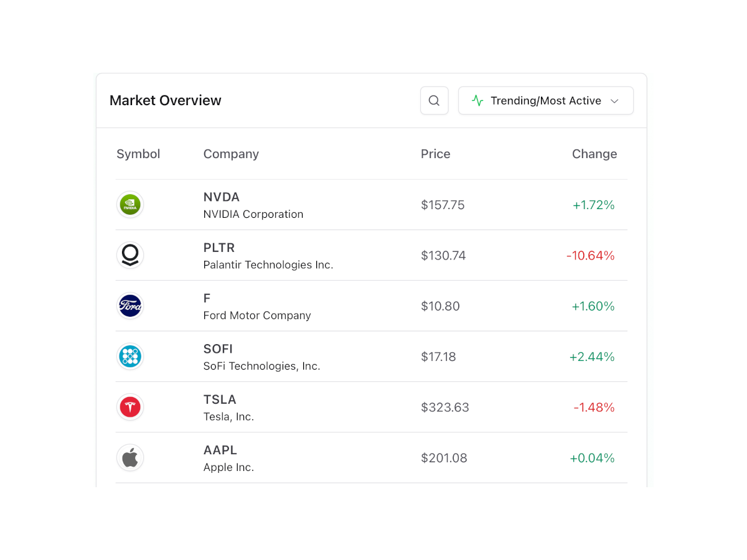This screenshot has height=560, width=747.
Task: Click the dropdown chevron arrow
Action: pyautogui.click(x=614, y=100)
